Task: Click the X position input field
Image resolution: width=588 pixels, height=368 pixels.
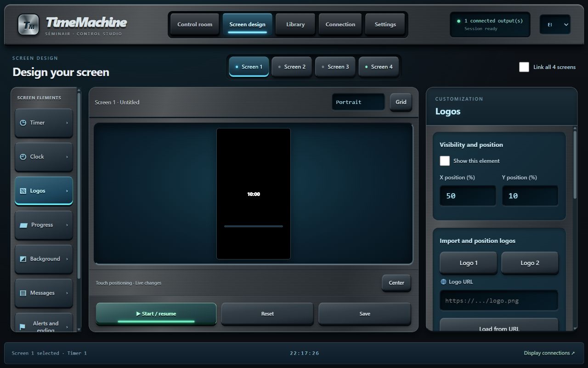Action: click(468, 196)
